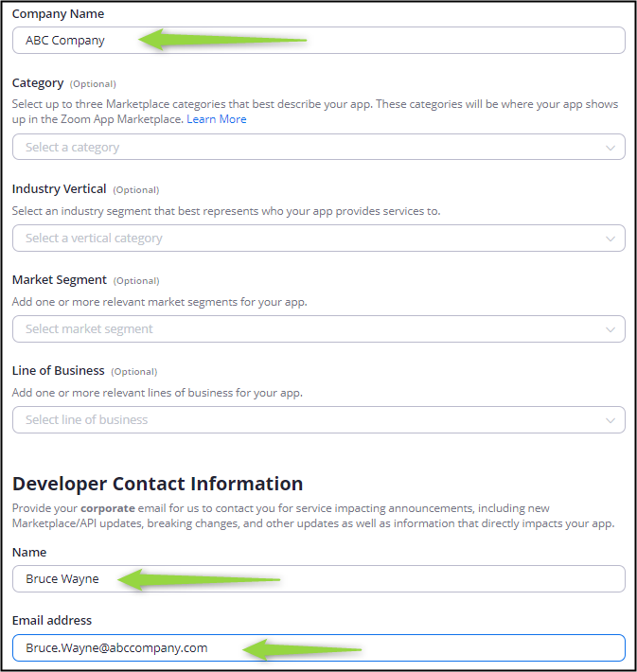Screen dimensions: 637x672
Task: Click the Developer Contact Information heading
Action: [x=157, y=484]
